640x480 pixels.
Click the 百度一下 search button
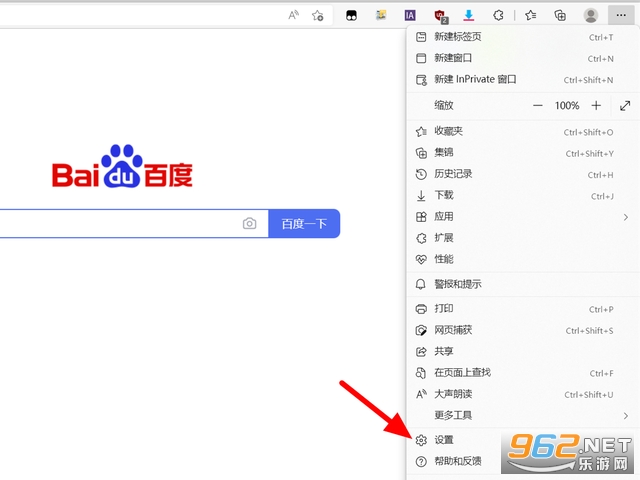point(304,223)
